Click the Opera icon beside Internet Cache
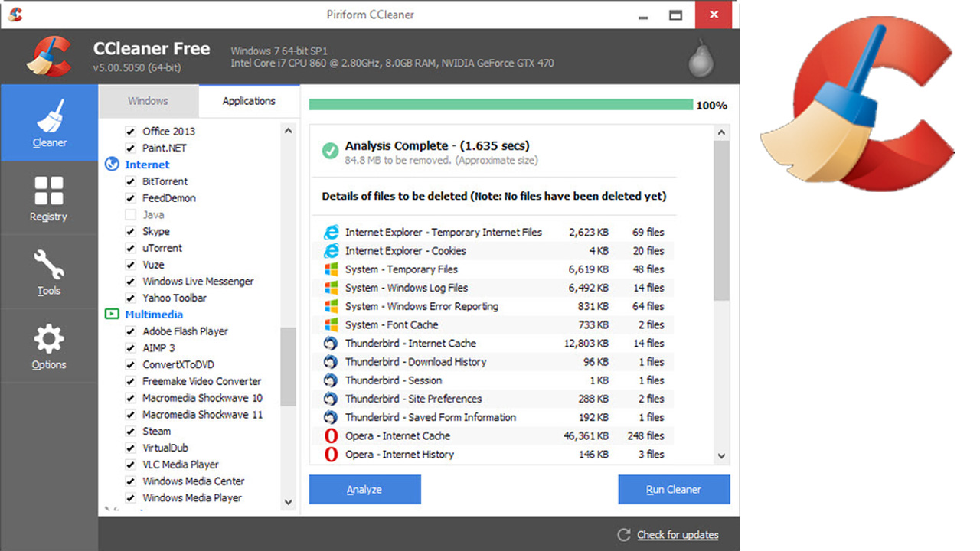This screenshot has height=551, width=980. click(331, 436)
